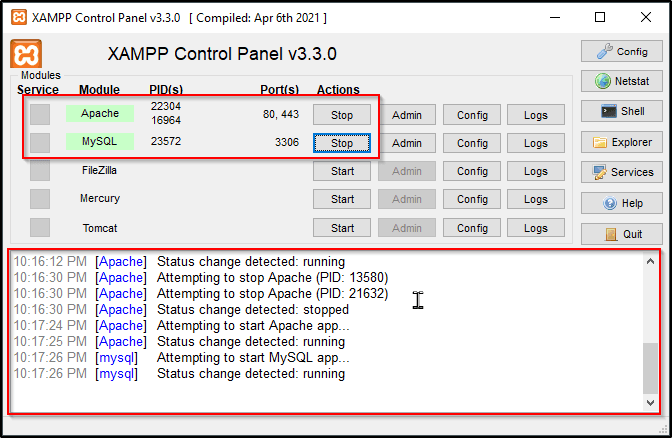Minimize the XAMPP Control Panel window
The image size is (672, 438).
(555, 18)
